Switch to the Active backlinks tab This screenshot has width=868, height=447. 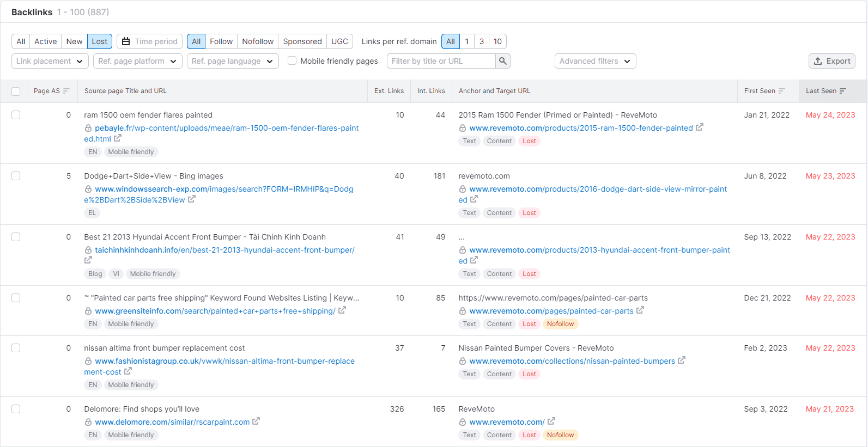45,41
